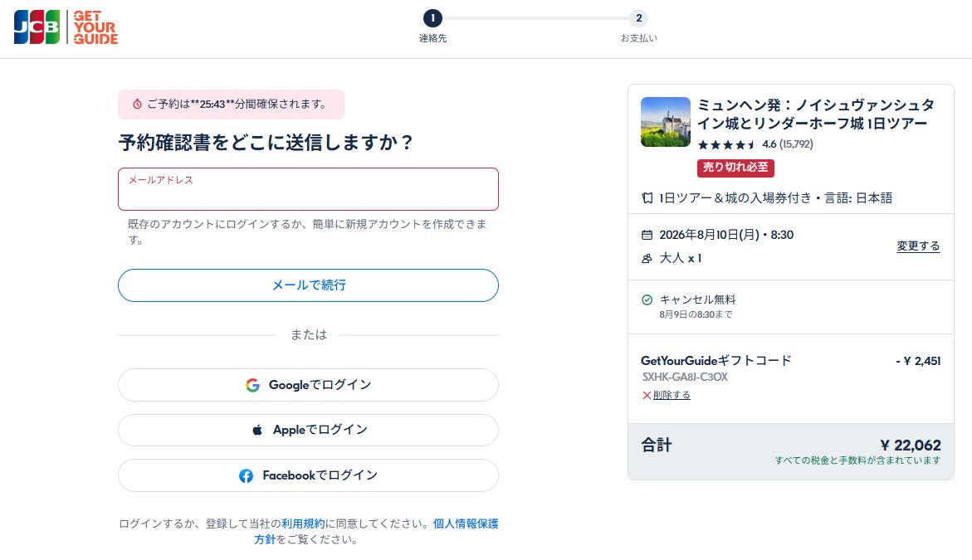Viewport: 972px width, 560px height.
Task: Click 削除する to remove gift code
Action: [x=672, y=395]
